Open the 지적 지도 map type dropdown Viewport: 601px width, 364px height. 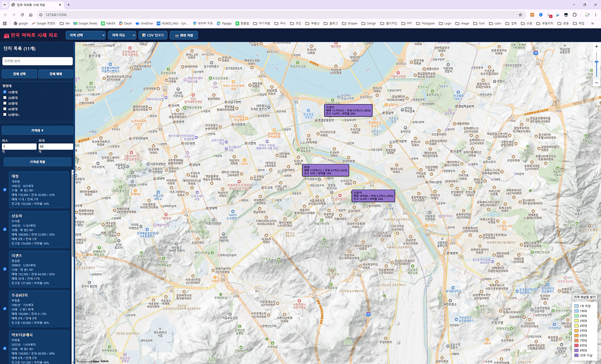coord(122,35)
